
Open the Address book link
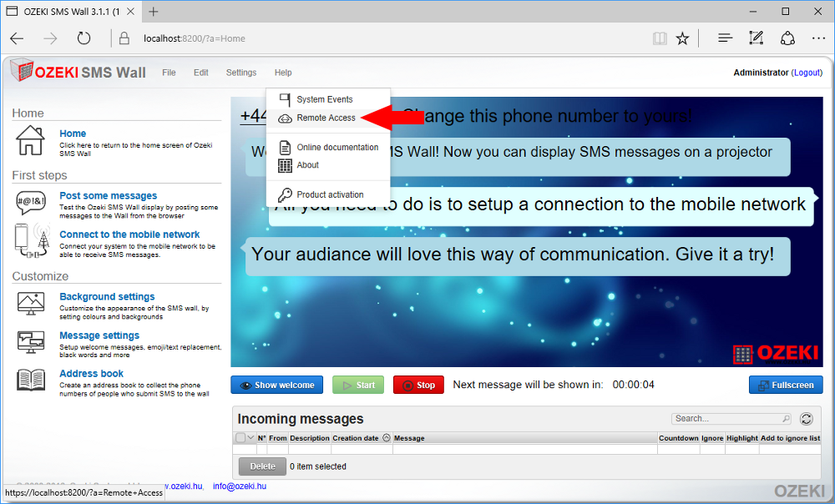[x=92, y=374]
